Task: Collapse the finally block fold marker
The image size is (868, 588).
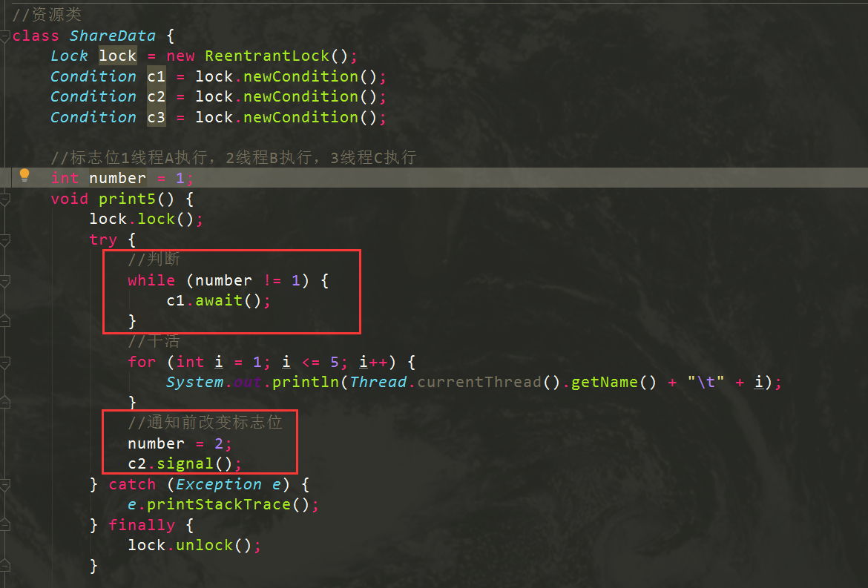Action: 4,526
